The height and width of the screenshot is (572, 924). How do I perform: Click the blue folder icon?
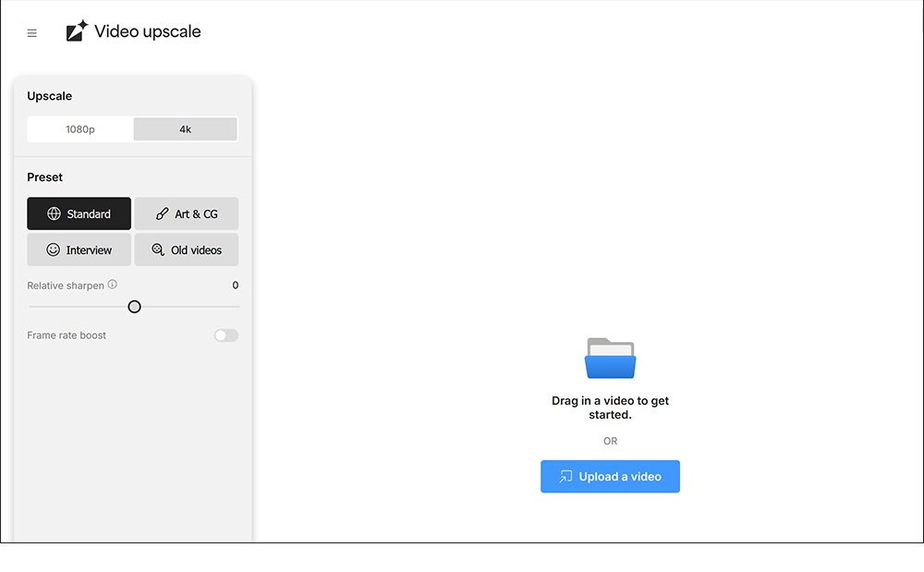point(610,359)
